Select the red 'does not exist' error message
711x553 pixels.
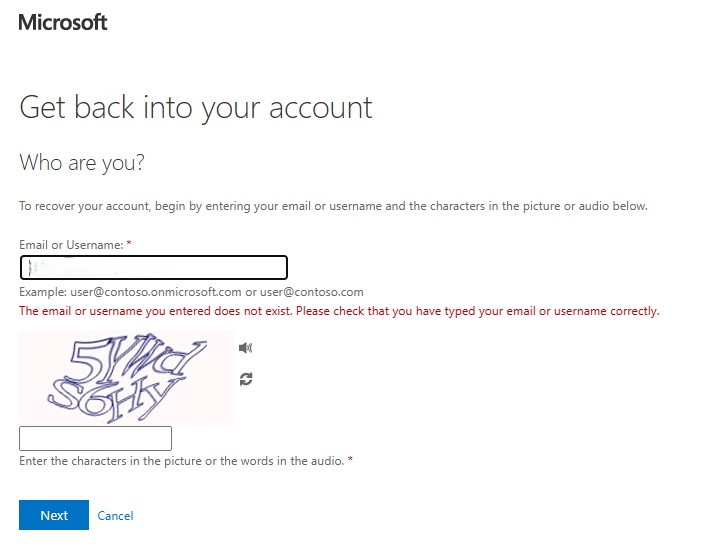[339, 311]
